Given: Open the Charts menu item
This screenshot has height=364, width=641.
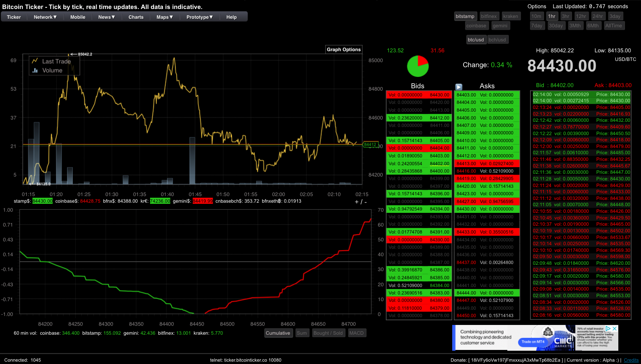Looking at the screenshot, I should click(x=136, y=17).
